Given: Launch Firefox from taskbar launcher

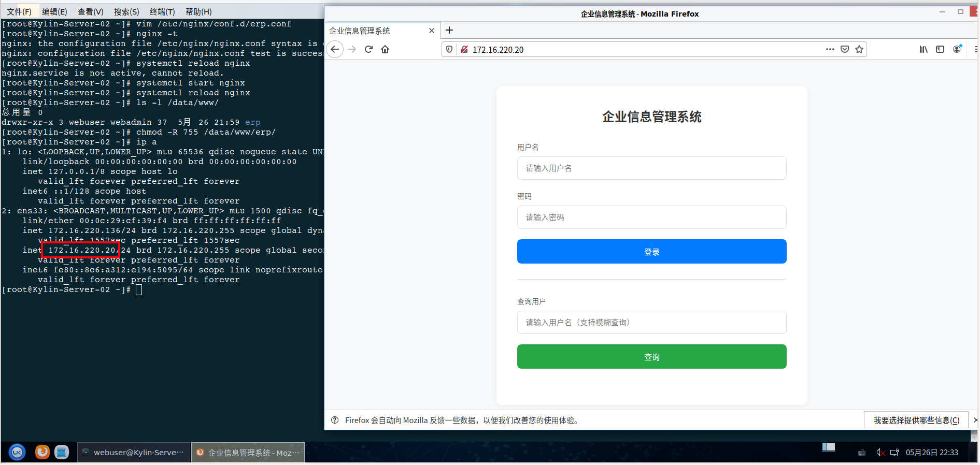Looking at the screenshot, I should click(42, 452).
